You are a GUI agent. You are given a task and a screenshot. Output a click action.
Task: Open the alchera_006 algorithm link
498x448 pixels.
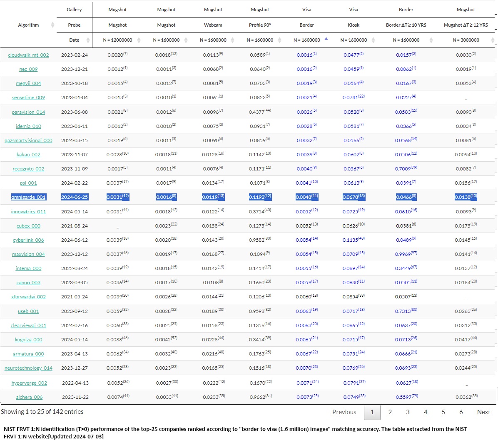point(29,397)
